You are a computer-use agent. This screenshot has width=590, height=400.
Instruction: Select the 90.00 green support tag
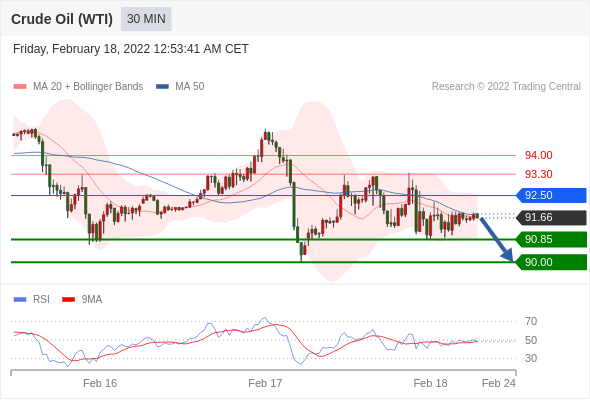[x=551, y=262]
